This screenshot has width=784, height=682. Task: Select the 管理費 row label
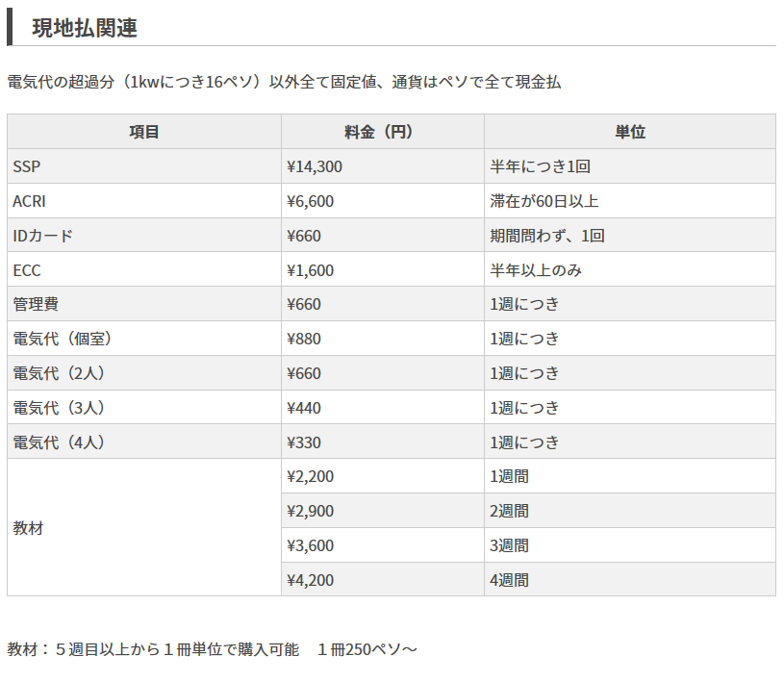36,304
